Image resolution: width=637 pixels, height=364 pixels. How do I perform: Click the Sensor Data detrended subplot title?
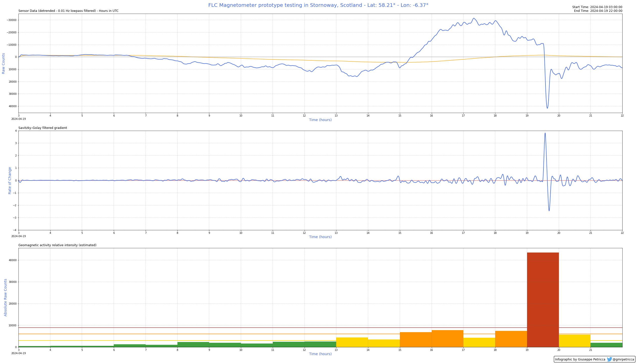[68, 11]
